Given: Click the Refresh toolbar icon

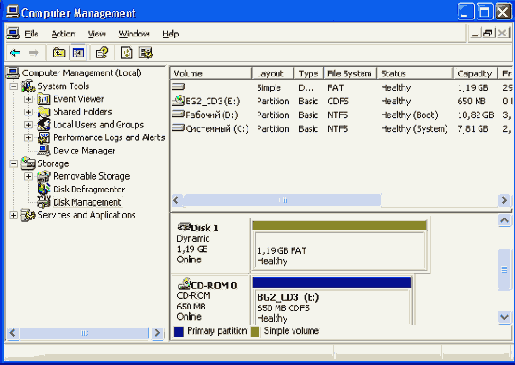Looking at the screenshot, I should (x=126, y=53).
